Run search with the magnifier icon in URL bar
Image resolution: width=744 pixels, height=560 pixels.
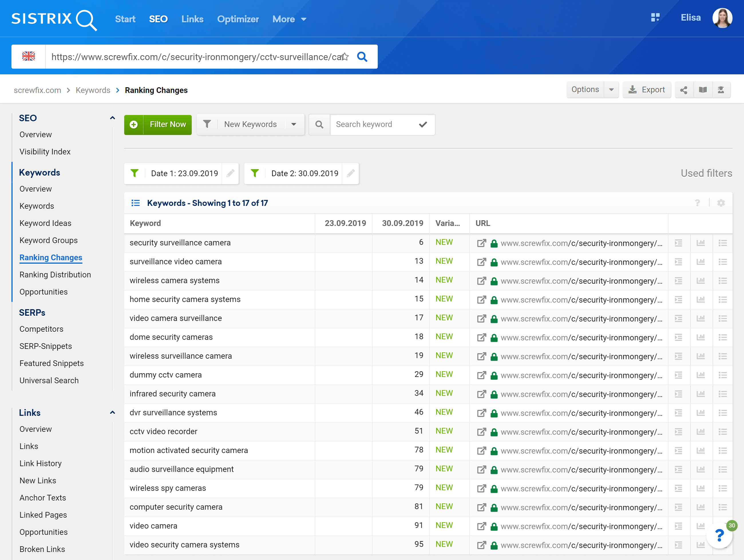pyautogui.click(x=362, y=56)
